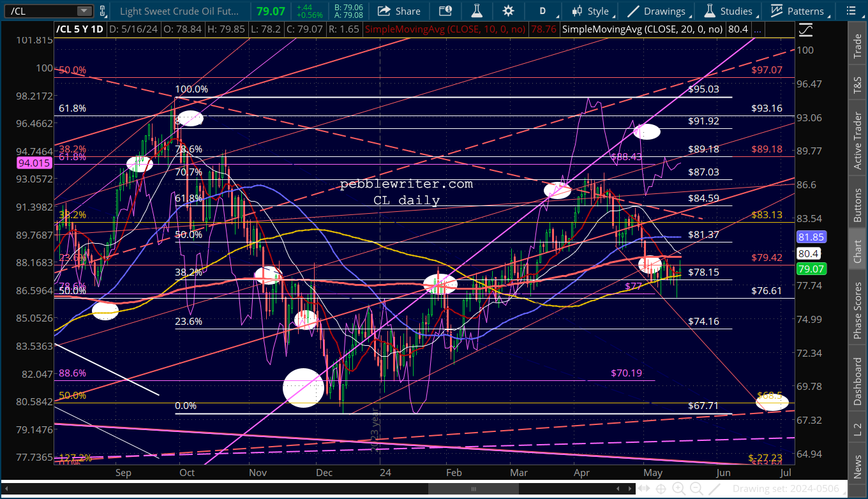This screenshot has height=499, width=868.
Task: Open the flask Edit Studies icon
Action: pos(475,11)
